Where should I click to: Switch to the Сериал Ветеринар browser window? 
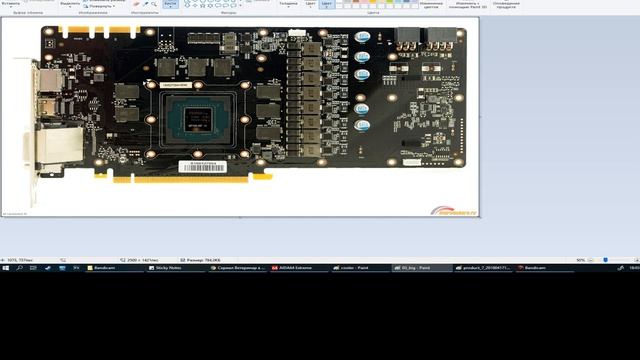coord(238,268)
